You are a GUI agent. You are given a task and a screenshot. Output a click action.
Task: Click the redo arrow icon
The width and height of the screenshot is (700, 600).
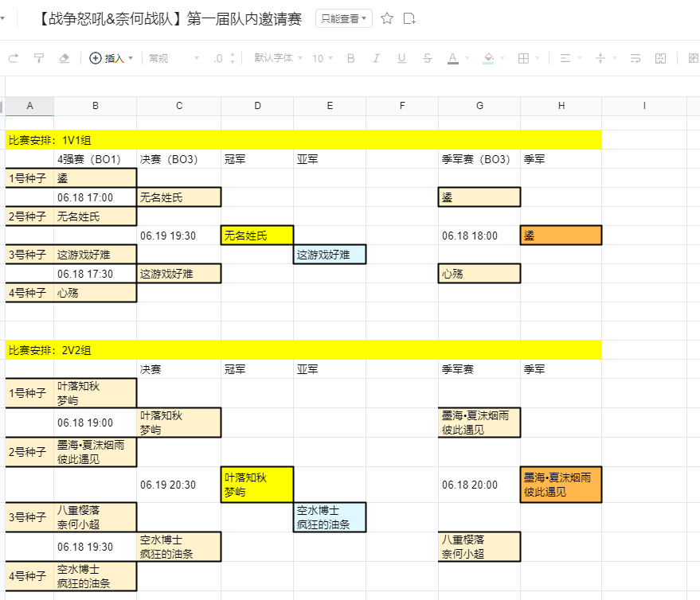[14, 58]
